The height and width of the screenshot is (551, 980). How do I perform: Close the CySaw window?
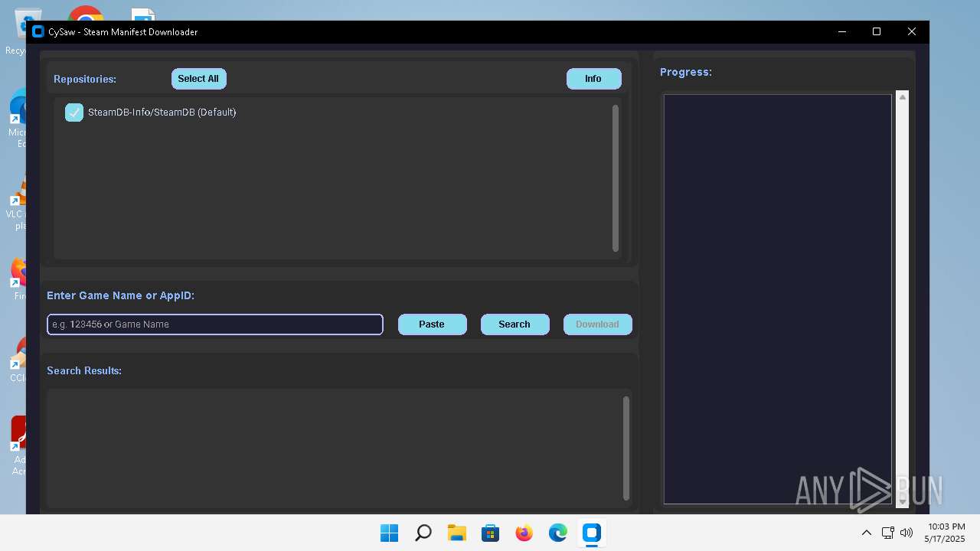click(x=912, y=32)
